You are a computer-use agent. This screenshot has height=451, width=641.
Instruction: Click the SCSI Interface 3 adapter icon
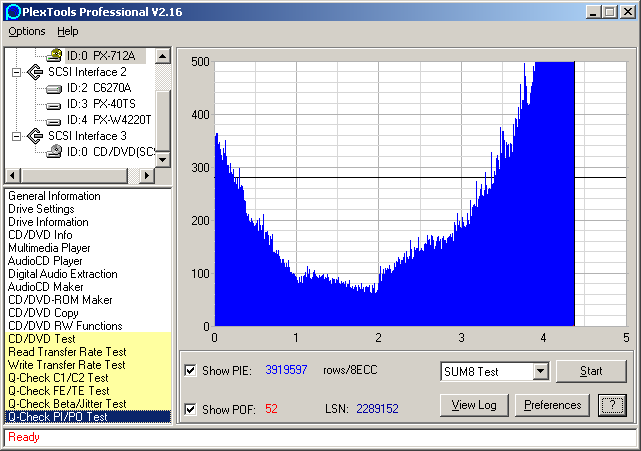pyautogui.click(x=35, y=136)
